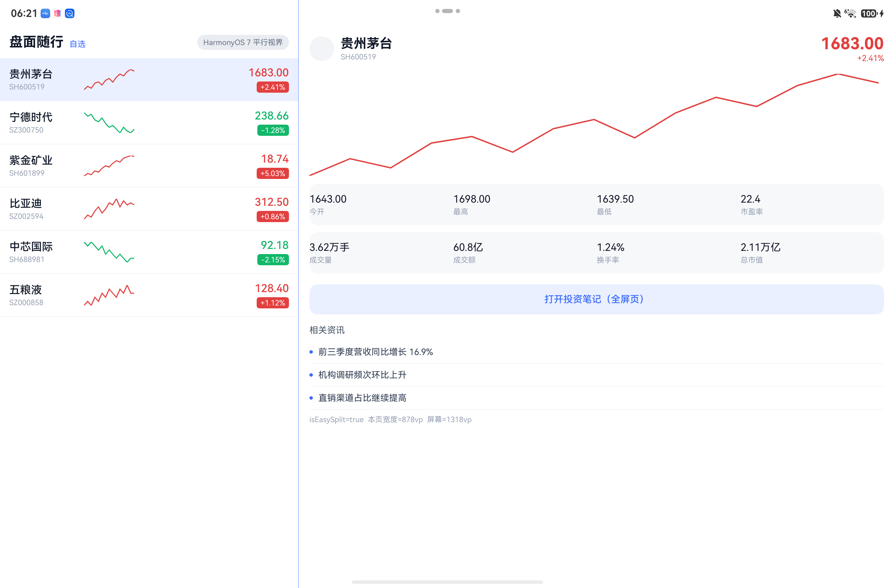
Task: Tap the 18.74 price of 紫金矿业
Action: pyautogui.click(x=275, y=159)
